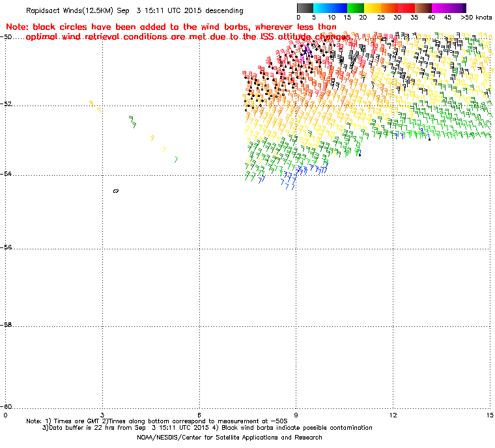This screenshot has width=495, height=448.
Task: Click the brown 35-40 knots legend segment
Action: [x=423, y=8]
